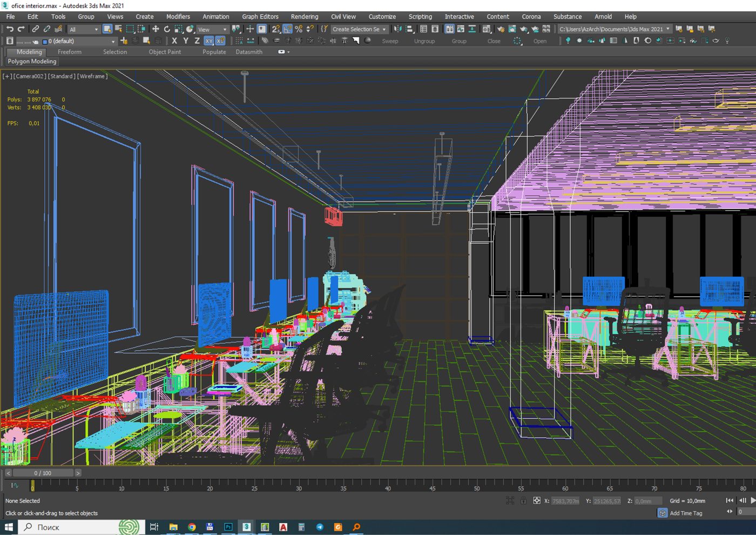Screen dimensions: 756x535
Task: Click the Set Project Folder icon
Action: tap(679, 29)
